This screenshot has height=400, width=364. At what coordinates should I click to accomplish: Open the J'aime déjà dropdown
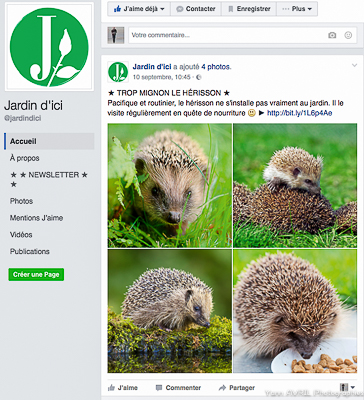coord(139,9)
